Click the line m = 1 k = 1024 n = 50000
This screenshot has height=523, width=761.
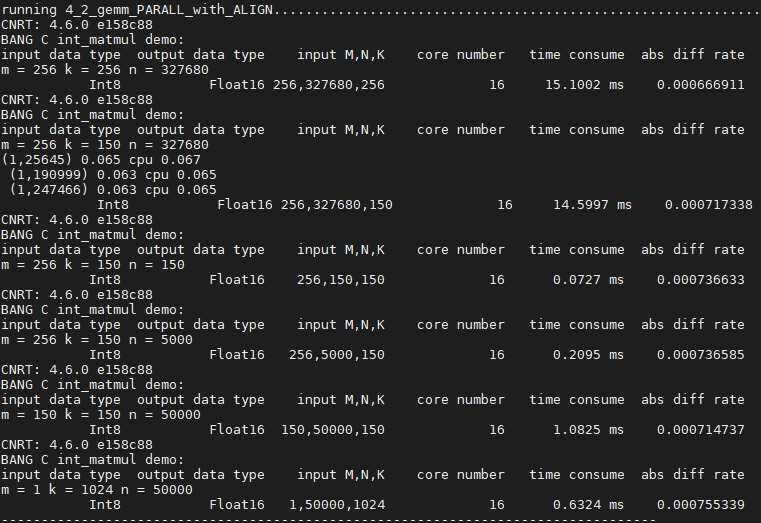pyautogui.click(x=97, y=490)
